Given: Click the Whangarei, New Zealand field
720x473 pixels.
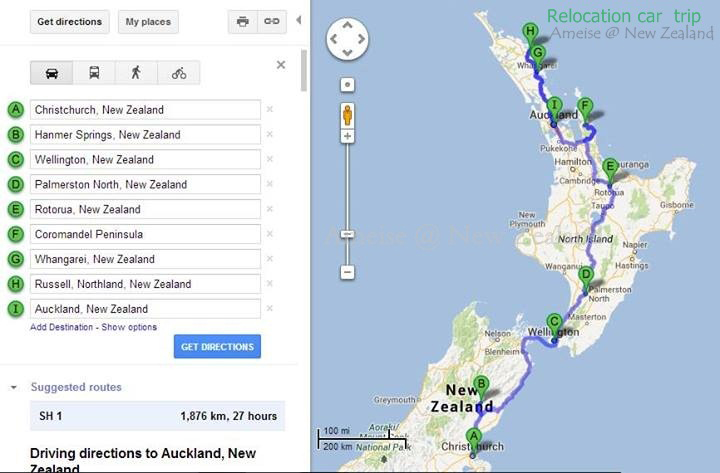Looking at the screenshot, I should [146, 259].
